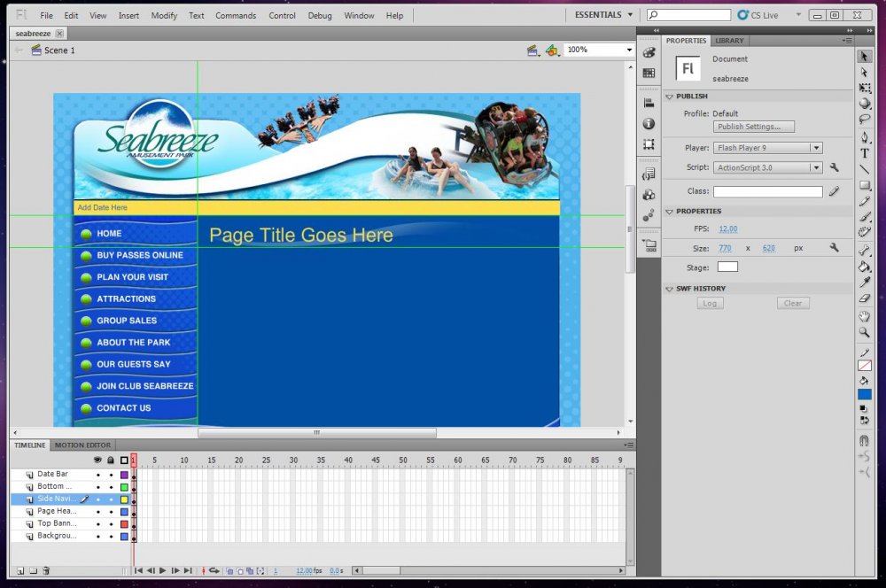Open the Modify menu

tap(164, 16)
